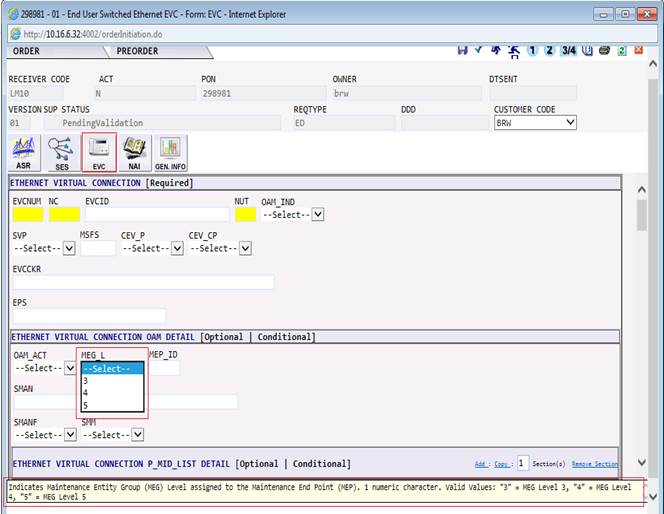664x514 pixels.
Task: Click outer page scrollbar up arrow
Action: tap(653, 64)
